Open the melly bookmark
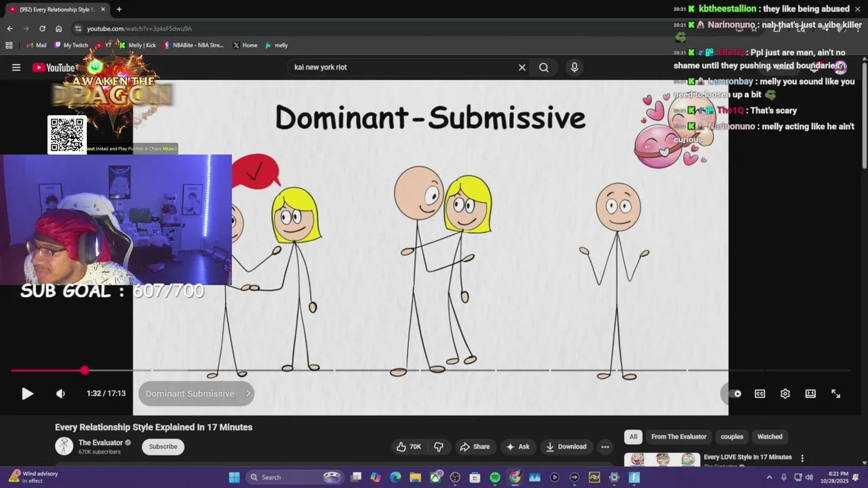 pos(276,45)
